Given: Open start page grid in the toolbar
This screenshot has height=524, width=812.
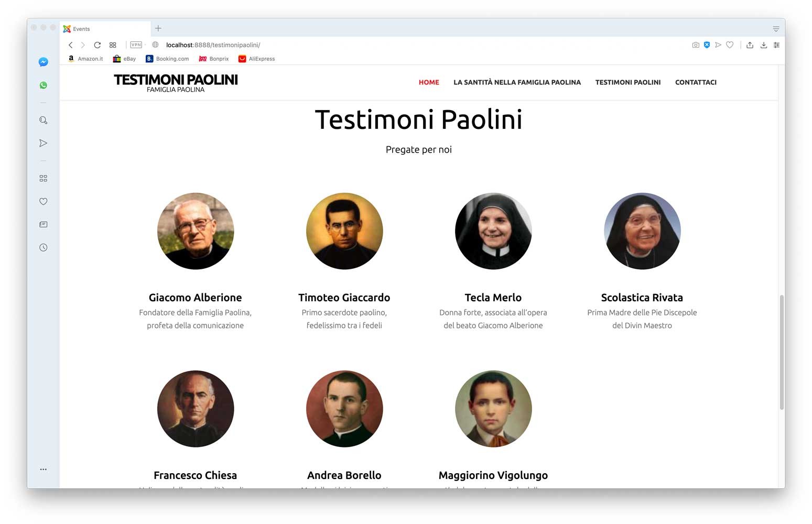Looking at the screenshot, I should [x=113, y=45].
